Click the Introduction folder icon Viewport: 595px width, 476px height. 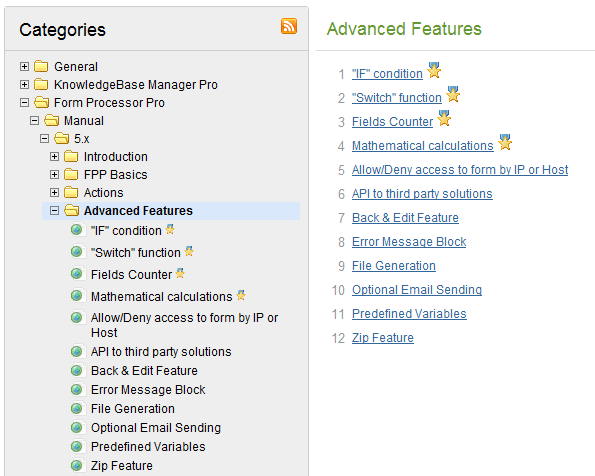click(71, 156)
